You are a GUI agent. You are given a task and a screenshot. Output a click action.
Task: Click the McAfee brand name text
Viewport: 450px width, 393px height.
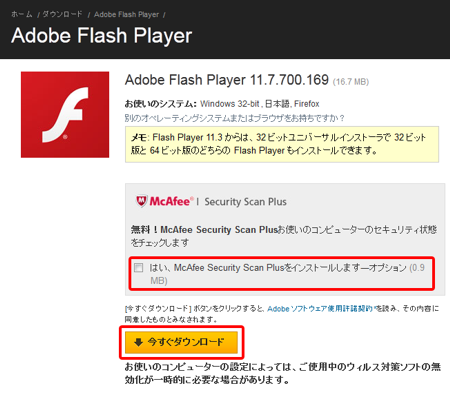(171, 201)
